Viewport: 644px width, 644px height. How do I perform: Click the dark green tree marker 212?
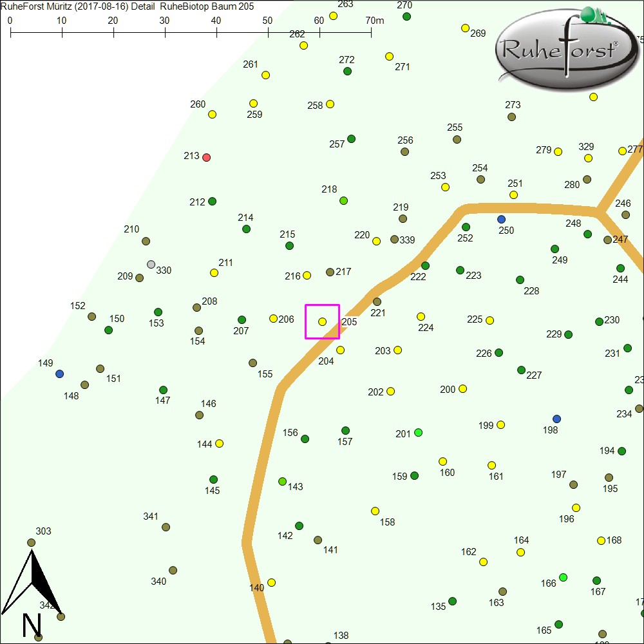coord(212,201)
